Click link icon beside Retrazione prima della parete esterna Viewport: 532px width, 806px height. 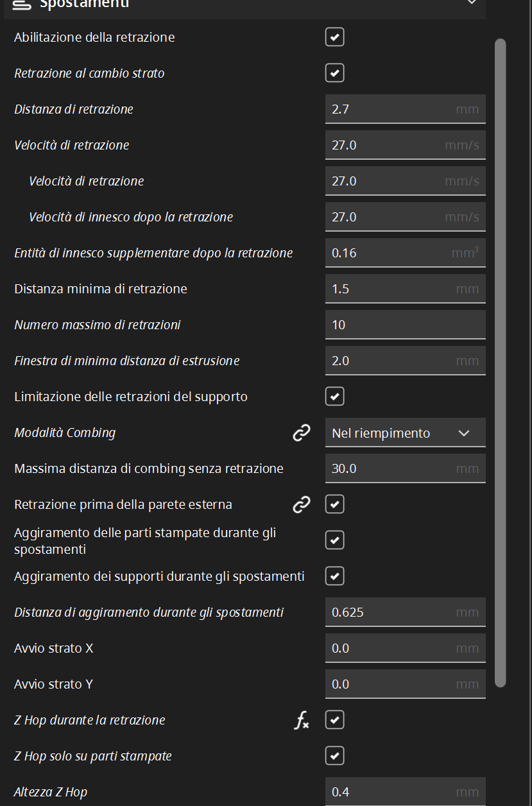click(302, 505)
